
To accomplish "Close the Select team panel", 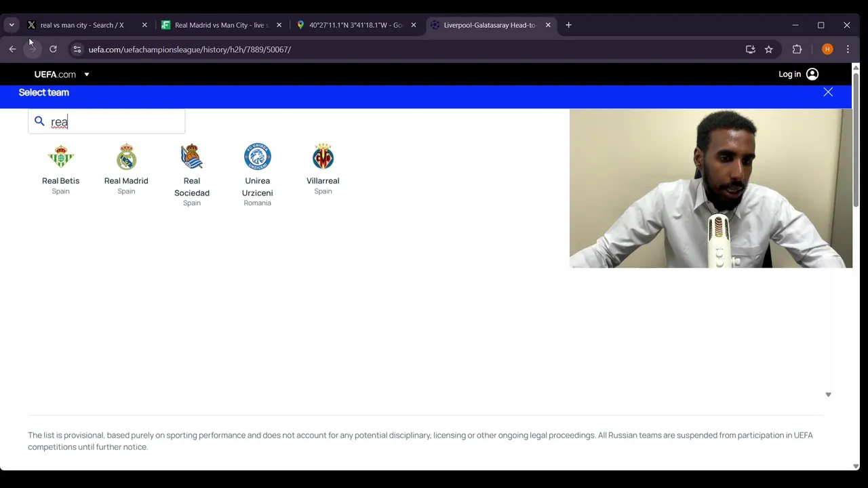I will (x=828, y=92).
